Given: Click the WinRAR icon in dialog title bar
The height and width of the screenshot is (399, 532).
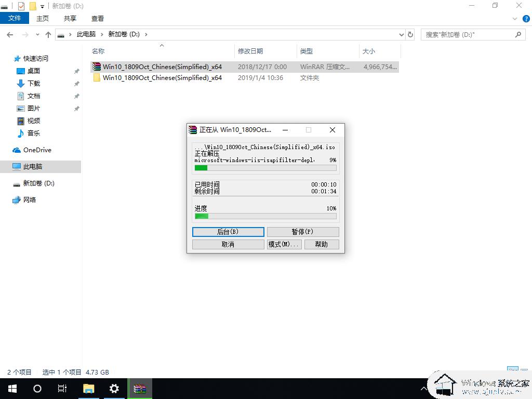Looking at the screenshot, I should point(193,129).
